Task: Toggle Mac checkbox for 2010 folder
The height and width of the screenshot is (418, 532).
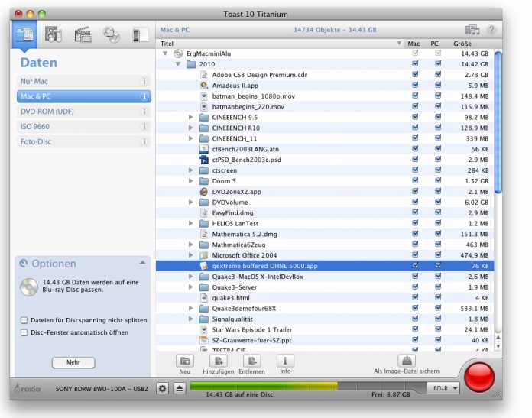Action: click(x=415, y=63)
